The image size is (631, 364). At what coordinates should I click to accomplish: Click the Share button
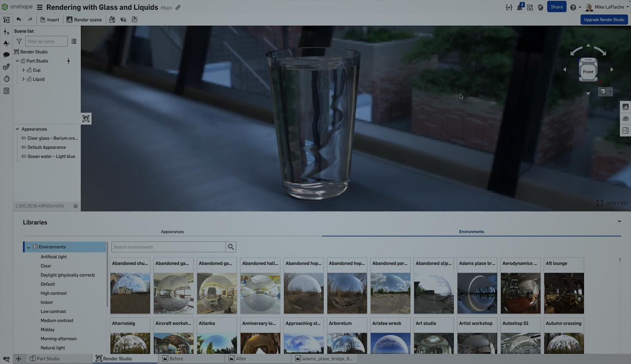coord(556,7)
